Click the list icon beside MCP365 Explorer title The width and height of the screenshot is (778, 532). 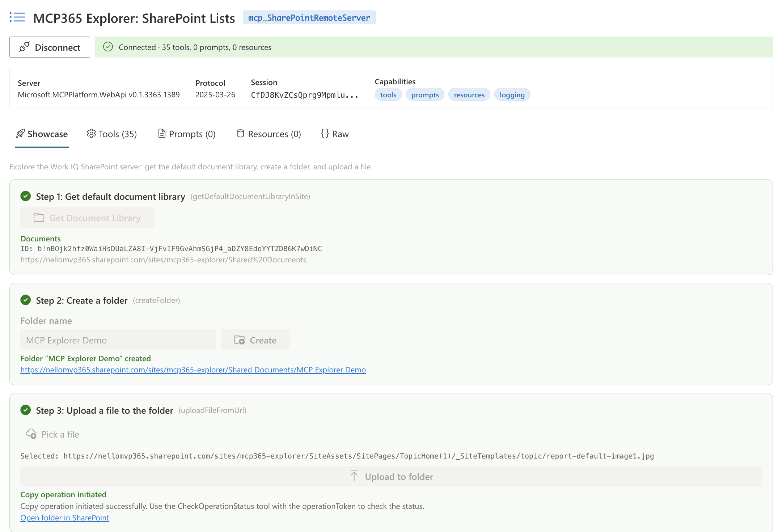click(x=17, y=17)
